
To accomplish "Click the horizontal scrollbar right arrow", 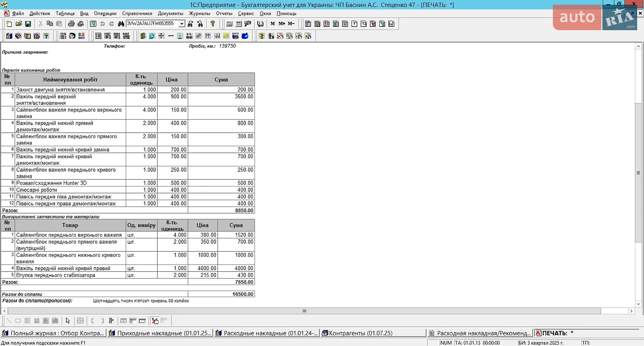I will 631,311.
